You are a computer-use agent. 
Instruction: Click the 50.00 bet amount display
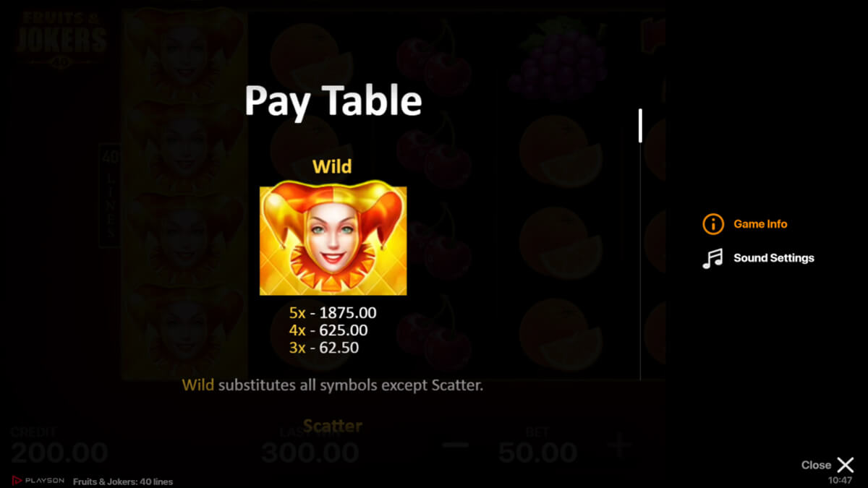(537, 453)
